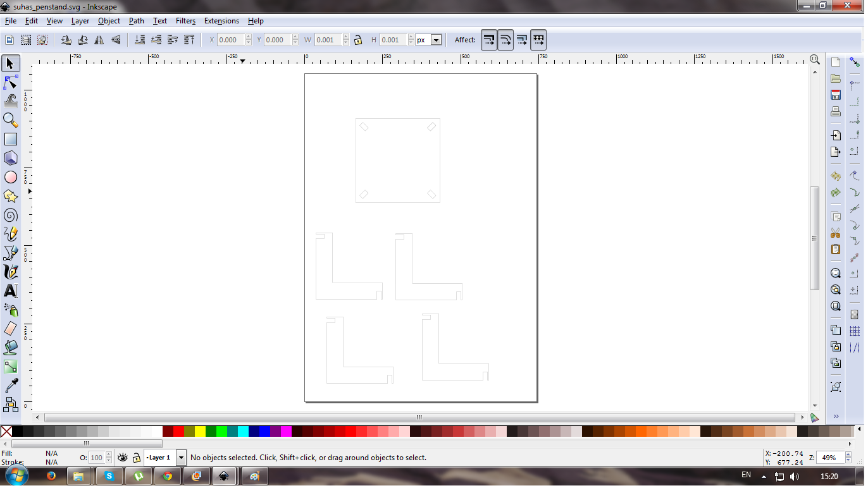Viewport: 868px width, 488px height.
Task: Increase X position spinner arrow
Action: pyautogui.click(x=248, y=37)
